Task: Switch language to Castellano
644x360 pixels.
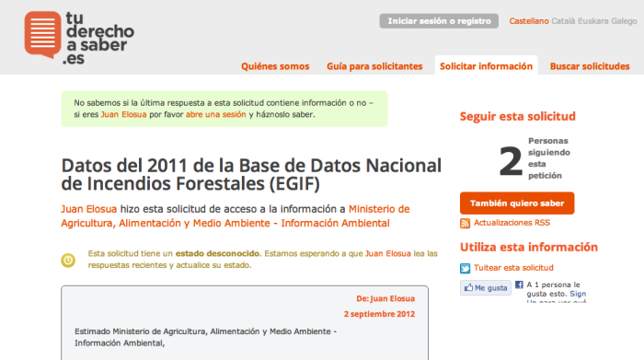Action: point(529,21)
